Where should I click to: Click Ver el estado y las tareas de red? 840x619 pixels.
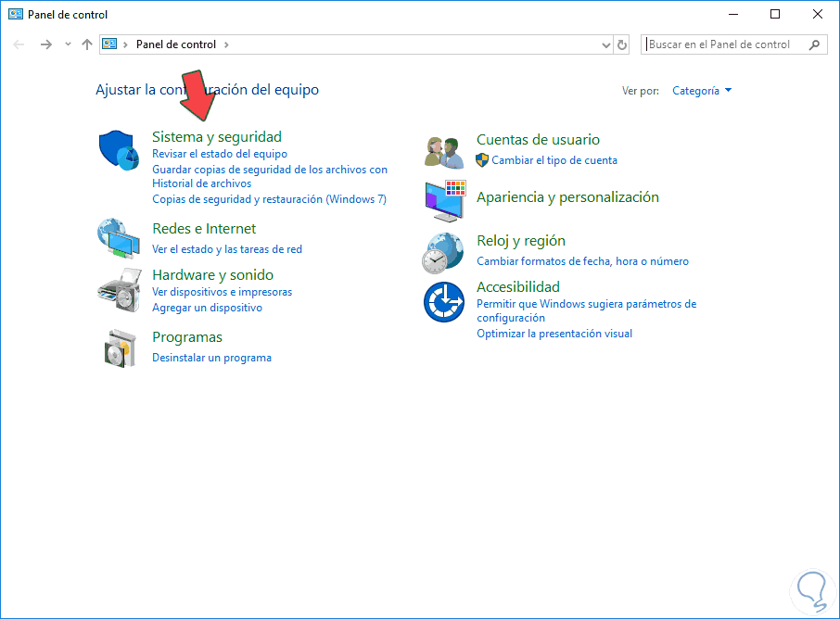pos(227,249)
